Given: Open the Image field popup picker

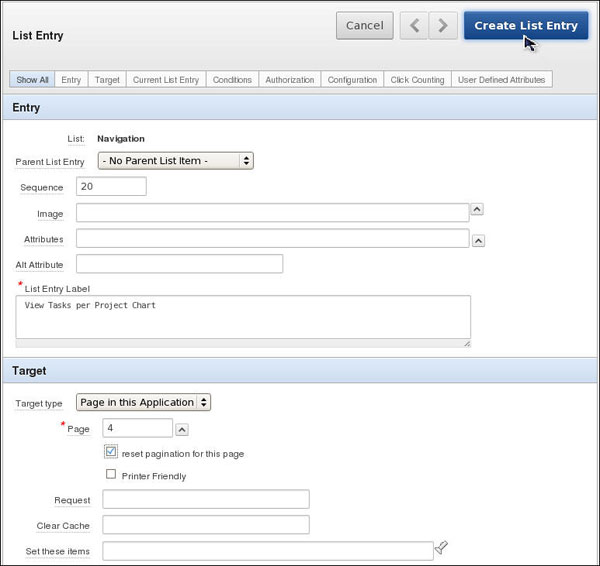Looking at the screenshot, I should pos(478,210).
